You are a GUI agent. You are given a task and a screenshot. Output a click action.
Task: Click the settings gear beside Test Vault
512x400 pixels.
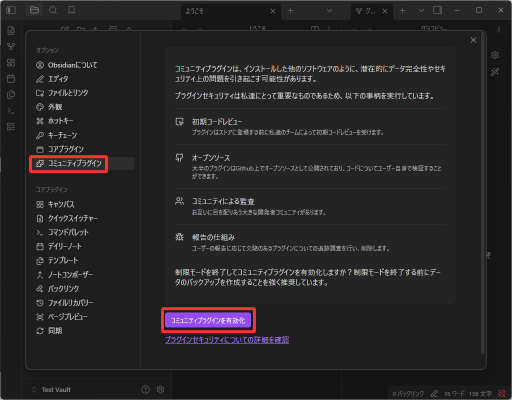point(160,389)
